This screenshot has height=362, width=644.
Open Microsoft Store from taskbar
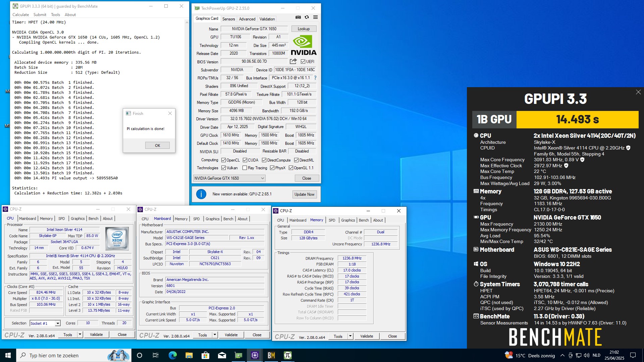205,355
